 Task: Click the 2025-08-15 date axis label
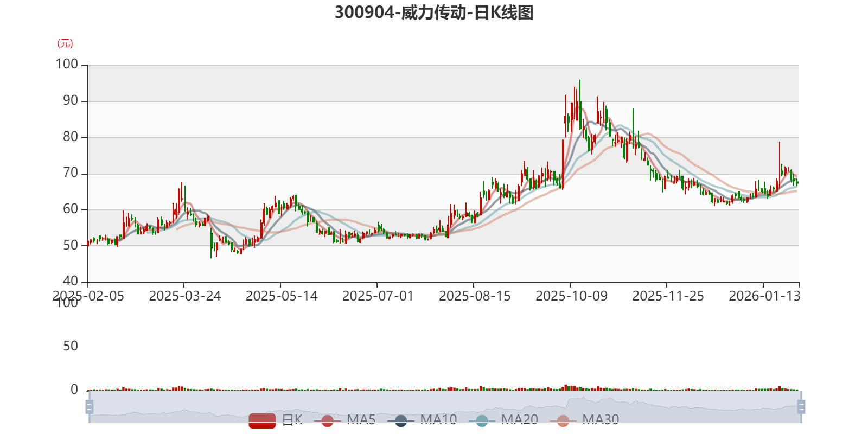tap(475, 296)
